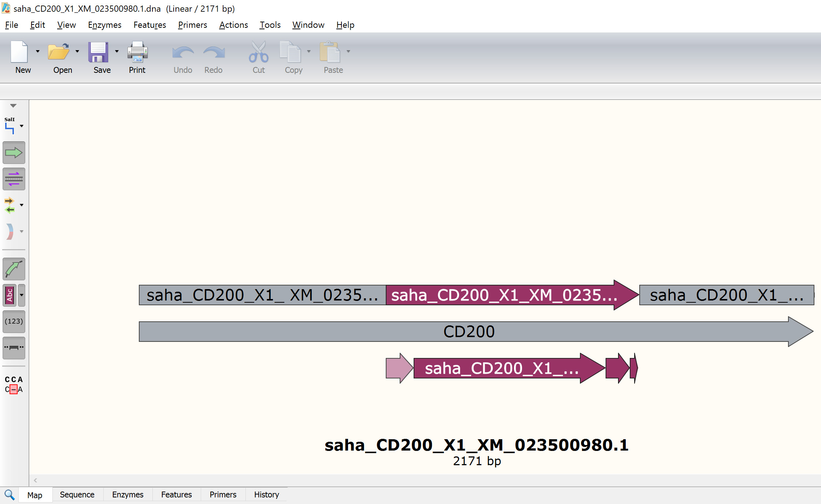Click the 2171 bp length label
Viewport: 821px width, 504px height.
pos(477,461)
